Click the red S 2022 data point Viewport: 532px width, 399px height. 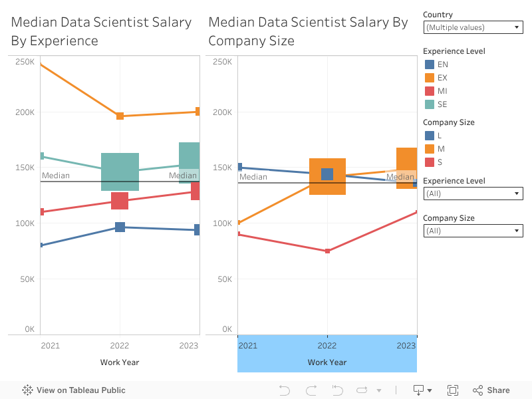[x=327, y=251]
